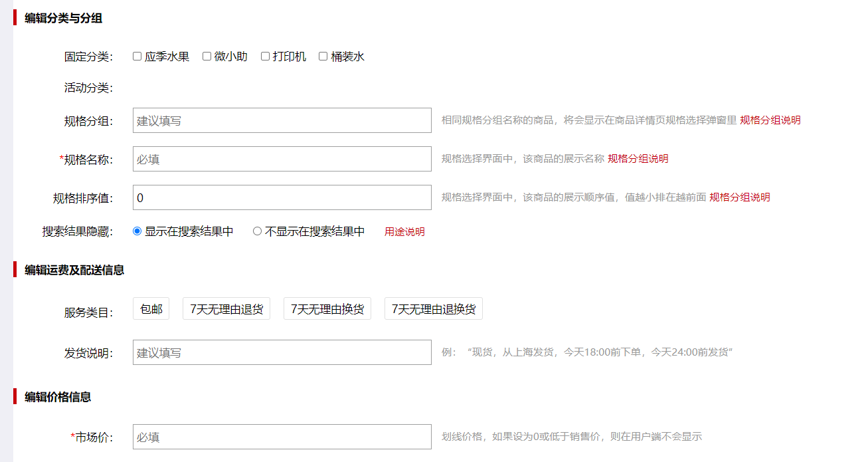Tick the 微小助 checkbox
The width and height of the screenshot is (868, 462).
[x=207, y=57]
